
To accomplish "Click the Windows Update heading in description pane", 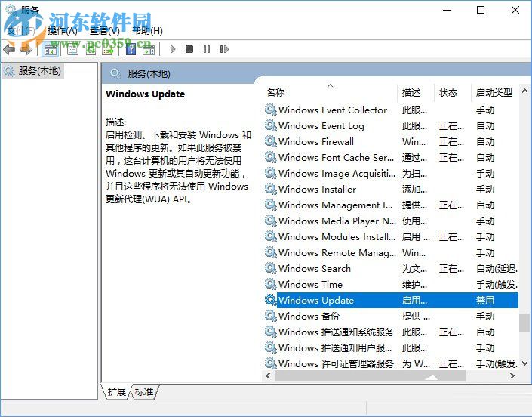I will (145, 94).
